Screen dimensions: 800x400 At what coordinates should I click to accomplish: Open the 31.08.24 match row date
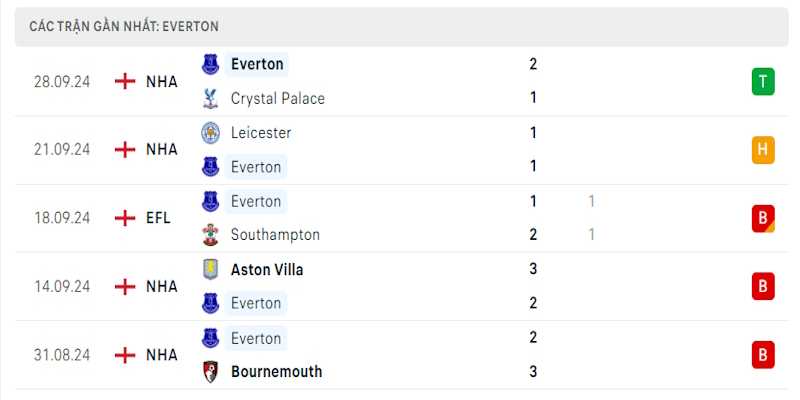coord(62,355)
